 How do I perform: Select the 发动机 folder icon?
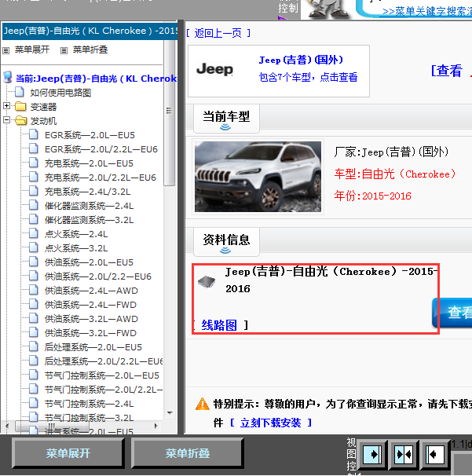point(20,120)
